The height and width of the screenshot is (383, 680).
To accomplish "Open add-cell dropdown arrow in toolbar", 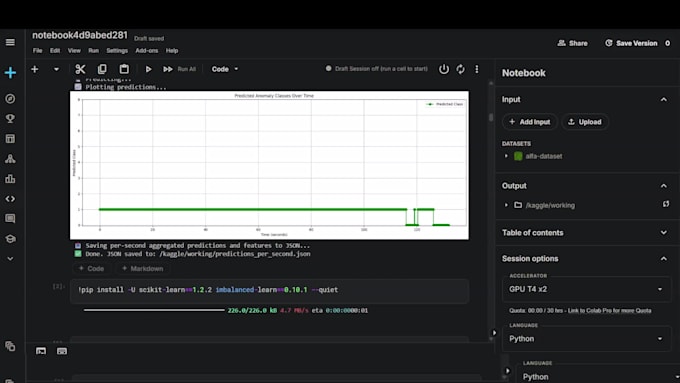I will click(56, 69).
